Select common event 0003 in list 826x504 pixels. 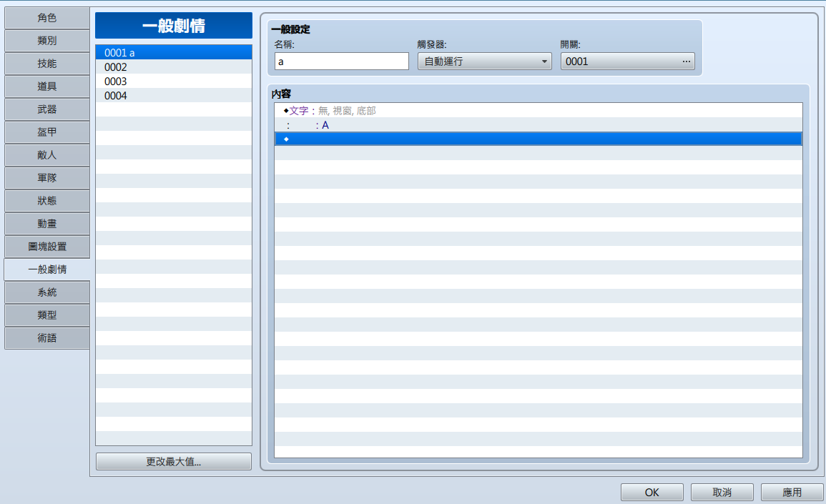pos(174,81)
